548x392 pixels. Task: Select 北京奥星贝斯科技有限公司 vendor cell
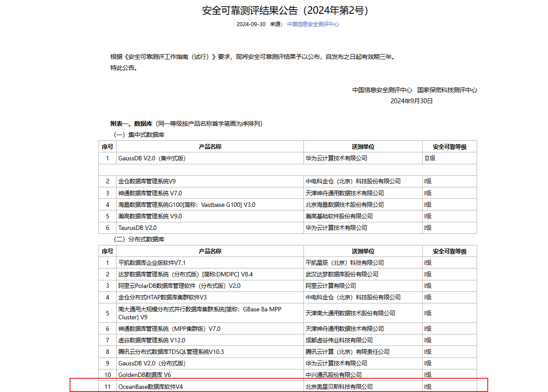tap(339, 387)
